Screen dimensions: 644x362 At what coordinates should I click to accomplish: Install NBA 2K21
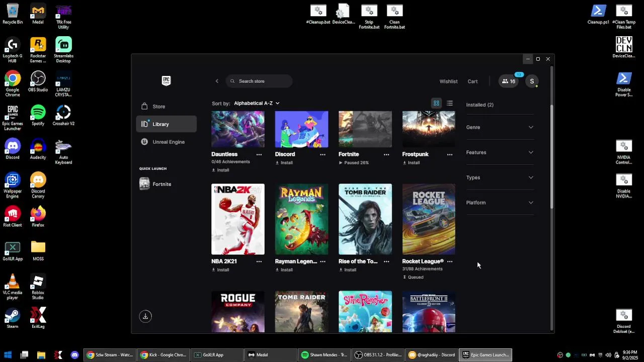click(x=220, y=270)
